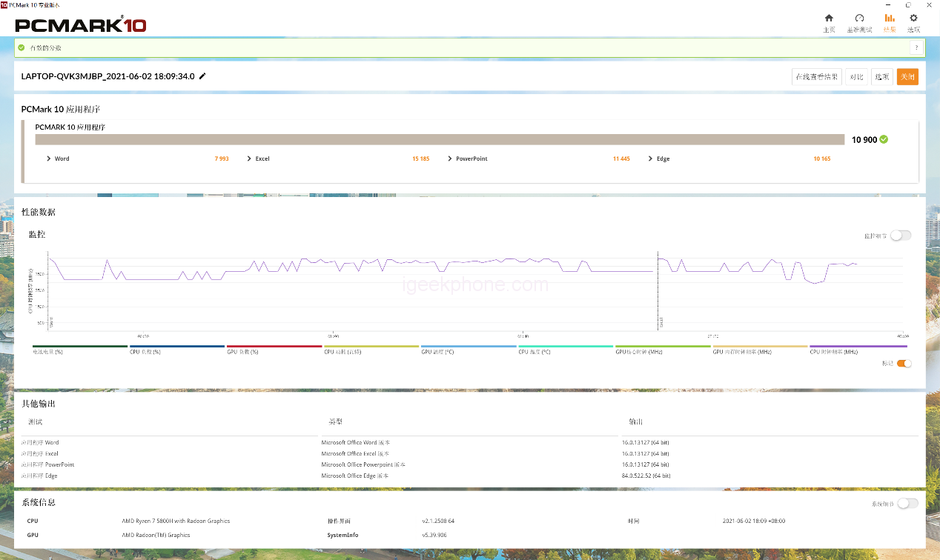940x560 pixels.
Task: Select the CPU clock frequency (MHz) legend item
Action: pyautogui.click(x=858, y=350)
